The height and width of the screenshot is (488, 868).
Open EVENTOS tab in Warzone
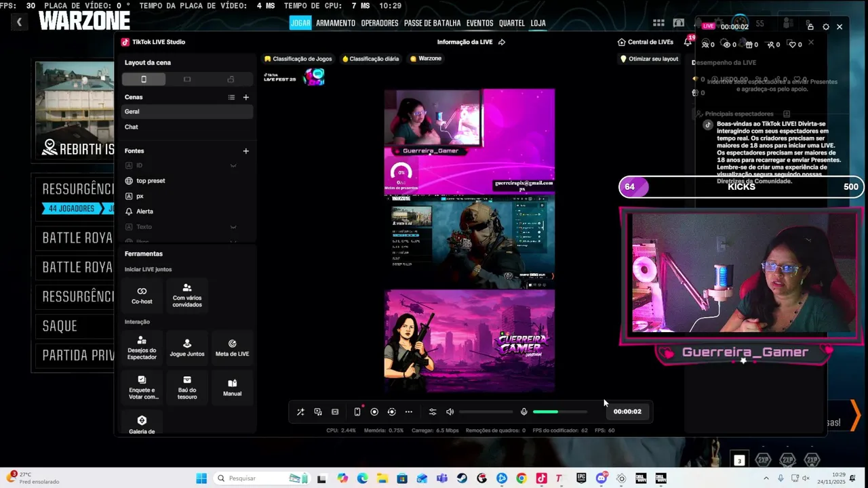point(480,23)
